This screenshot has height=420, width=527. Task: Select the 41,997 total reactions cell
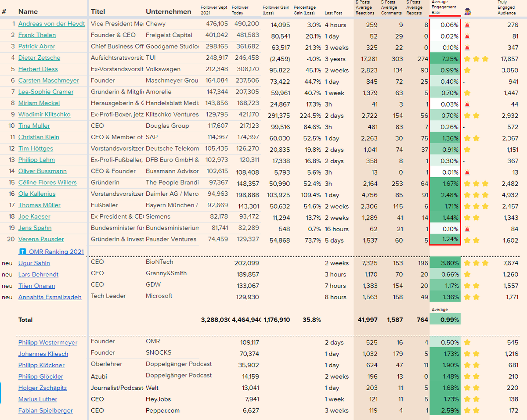point(368,320)
